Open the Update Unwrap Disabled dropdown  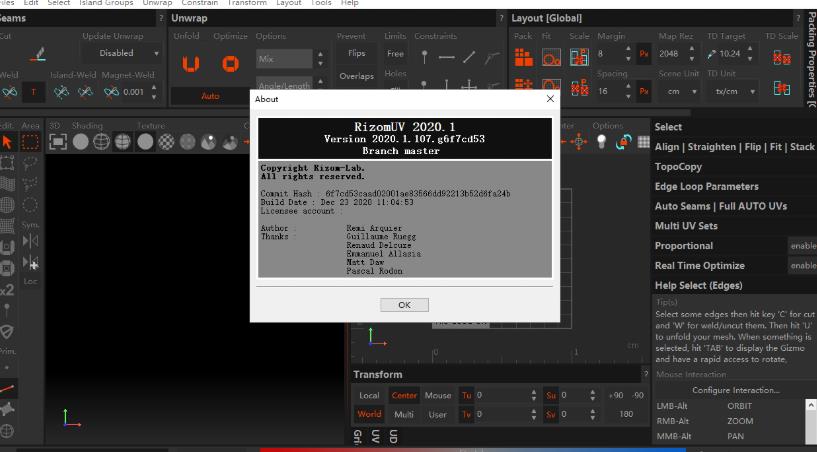[122, 53]
